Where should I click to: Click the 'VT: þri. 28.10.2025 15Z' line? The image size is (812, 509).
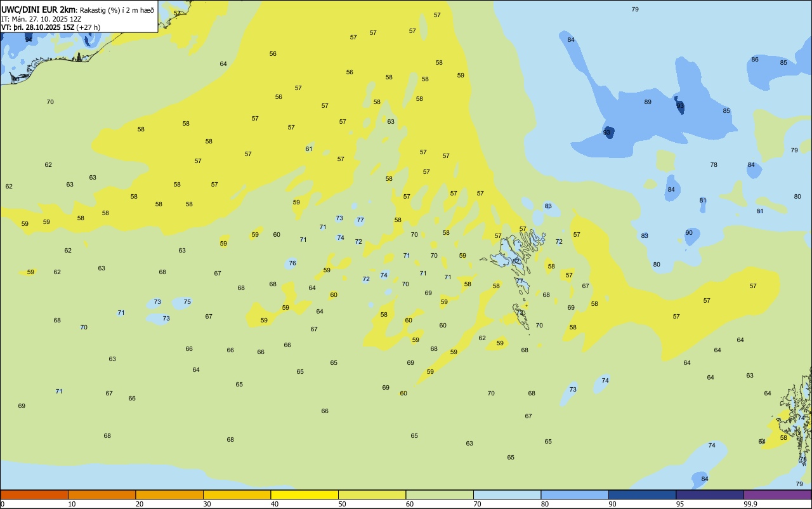(38, 27)
